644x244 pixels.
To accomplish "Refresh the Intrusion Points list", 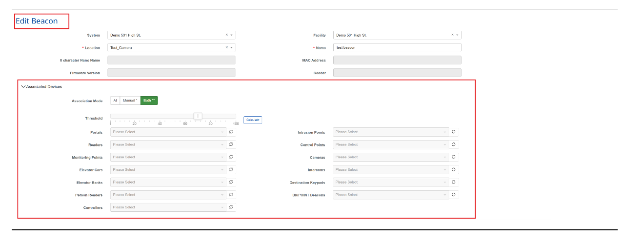I will coord(454,132).
